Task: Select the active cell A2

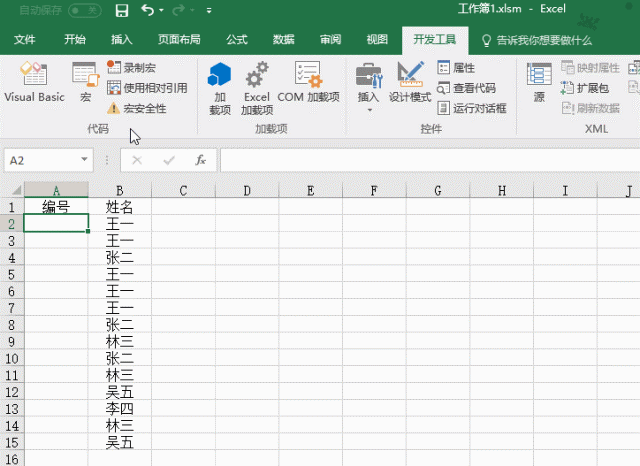Action: [56, 224]
